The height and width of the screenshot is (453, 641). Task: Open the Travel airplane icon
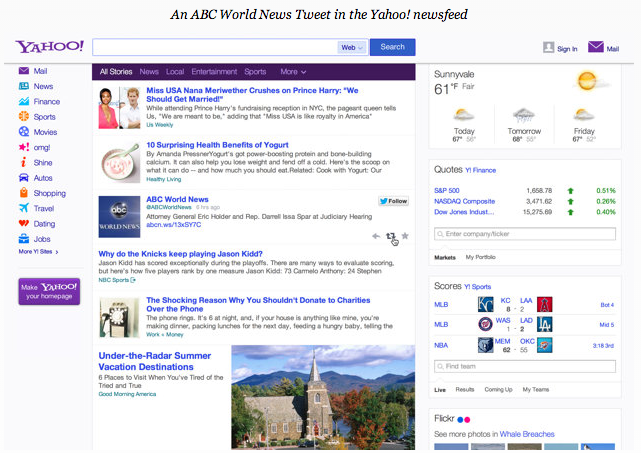tap(24, 208)
